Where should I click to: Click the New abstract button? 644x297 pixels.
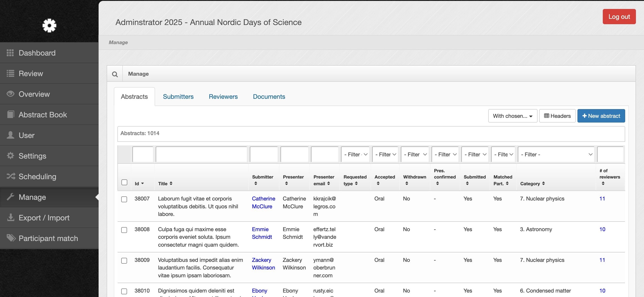[x=601, y=116]
